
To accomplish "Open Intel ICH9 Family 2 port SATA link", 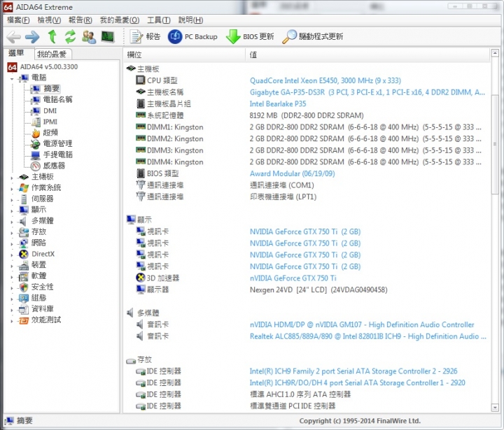I will pos(353,371).
